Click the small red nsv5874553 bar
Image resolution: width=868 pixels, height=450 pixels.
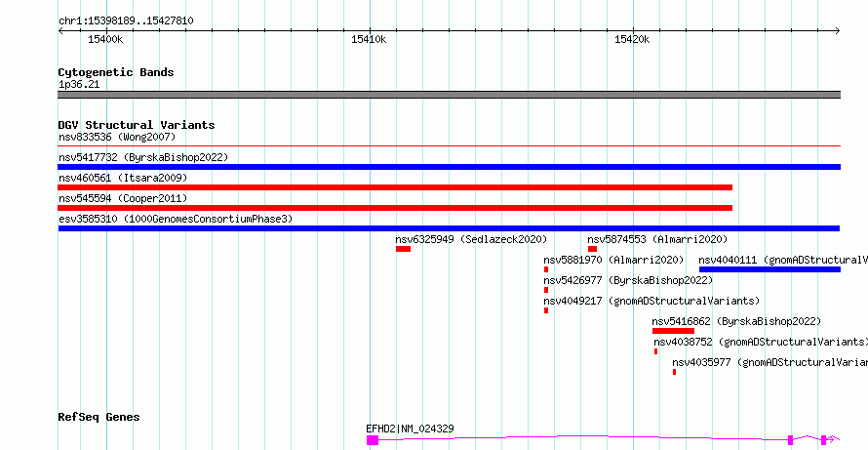tap(592, 249)
